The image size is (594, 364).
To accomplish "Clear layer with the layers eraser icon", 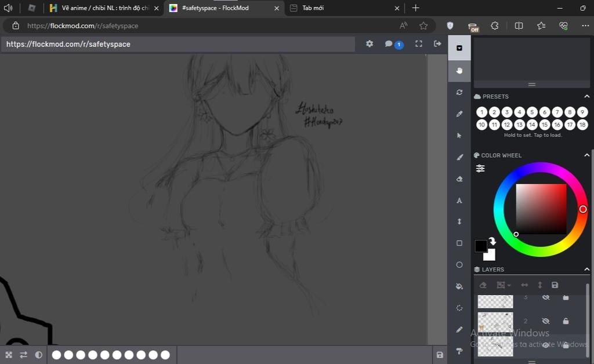I will [x=483, y=285].
